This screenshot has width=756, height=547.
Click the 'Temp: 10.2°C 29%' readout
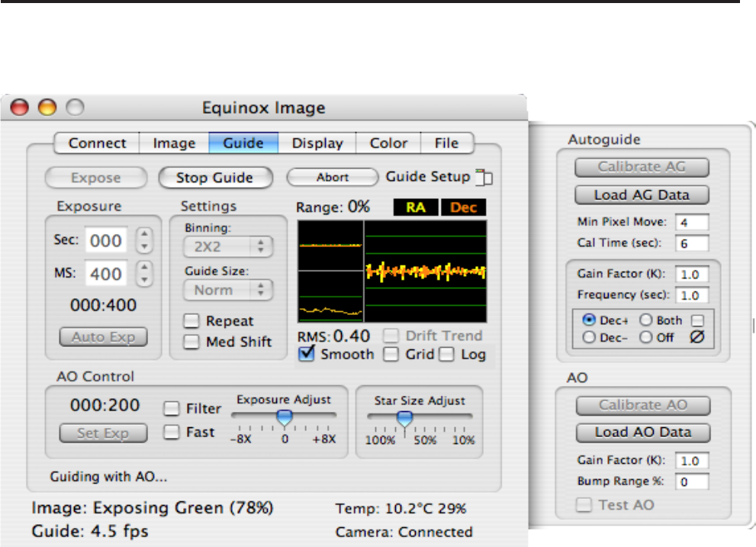pyautogui.click(x=401, y=508)
